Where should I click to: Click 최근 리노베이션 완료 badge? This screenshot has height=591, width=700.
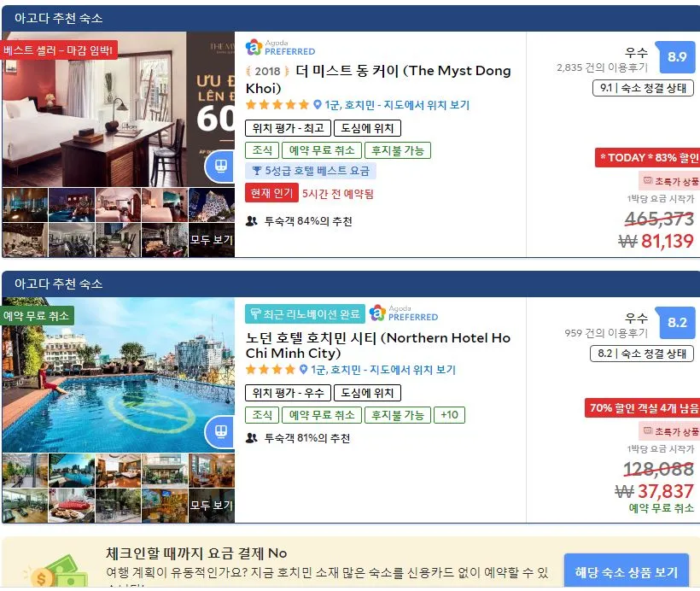click(x=305, y=314)
